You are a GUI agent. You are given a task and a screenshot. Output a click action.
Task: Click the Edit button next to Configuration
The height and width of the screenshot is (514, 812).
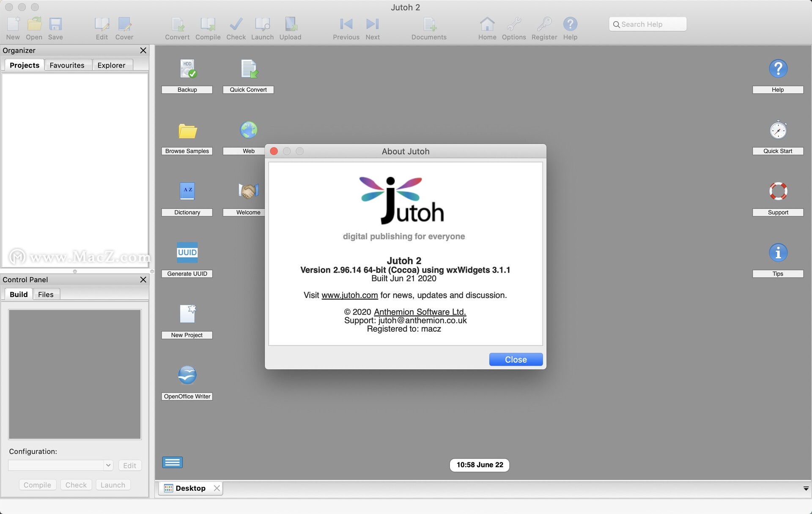129,465
